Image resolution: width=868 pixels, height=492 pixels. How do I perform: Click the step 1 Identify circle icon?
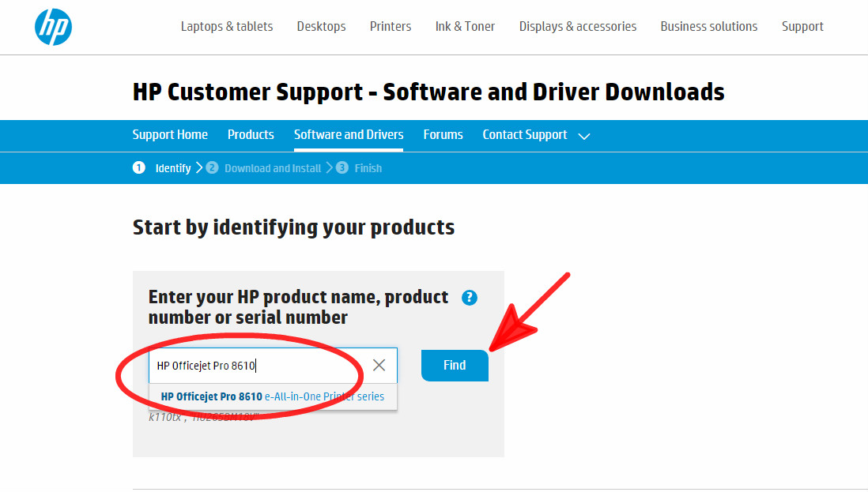[139, 167]
